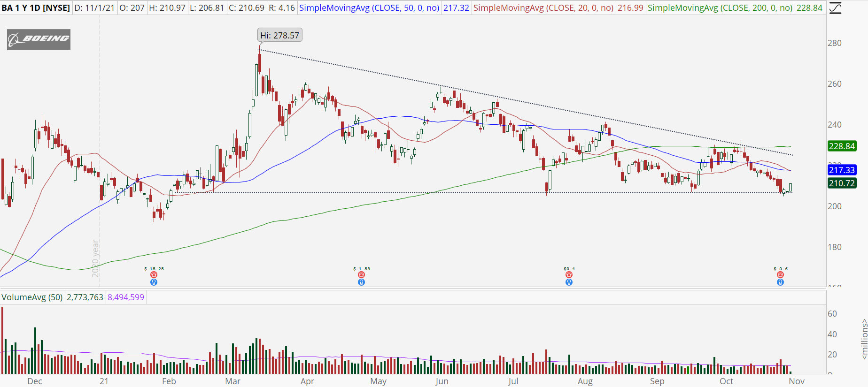Click the Dec label on the time axis

[35, 381]
